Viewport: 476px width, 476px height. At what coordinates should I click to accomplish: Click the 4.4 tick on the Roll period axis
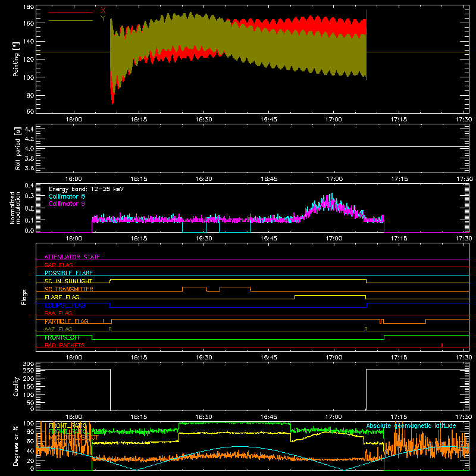(29, 129)
